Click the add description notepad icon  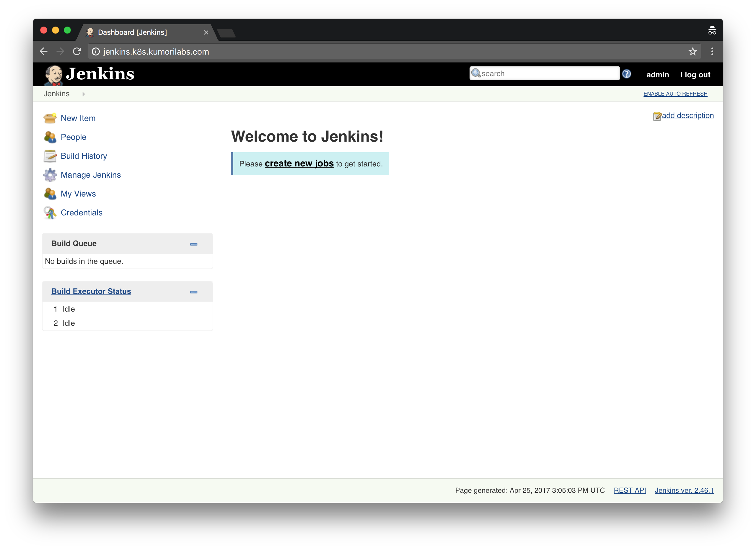click(657, 116)
